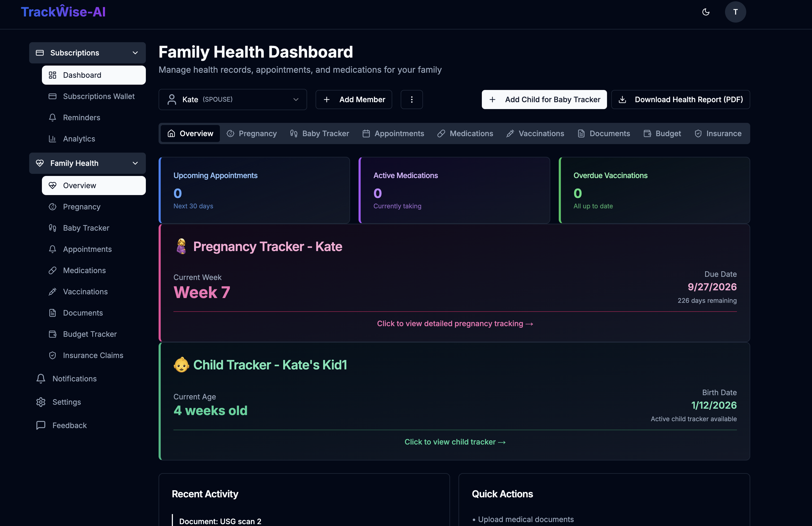Click the Notifications bell icon
This screenshot has width=812, height=526.
[41, 378]
